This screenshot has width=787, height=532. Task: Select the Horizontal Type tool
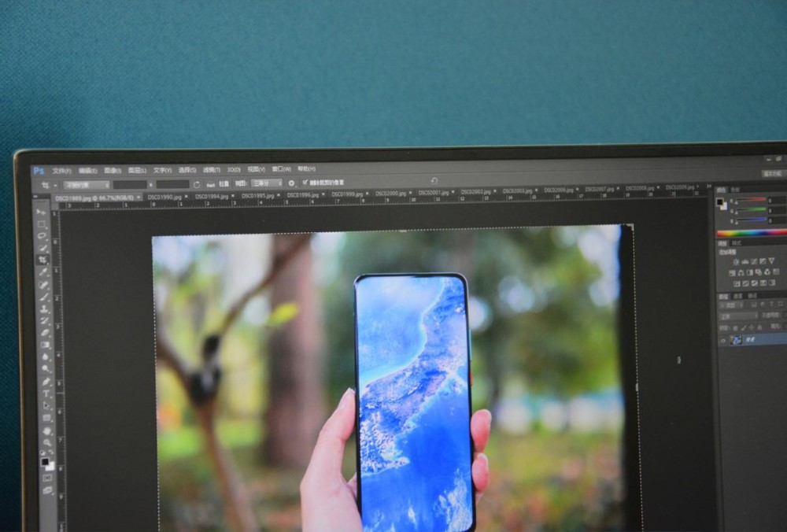coord(46,393)
